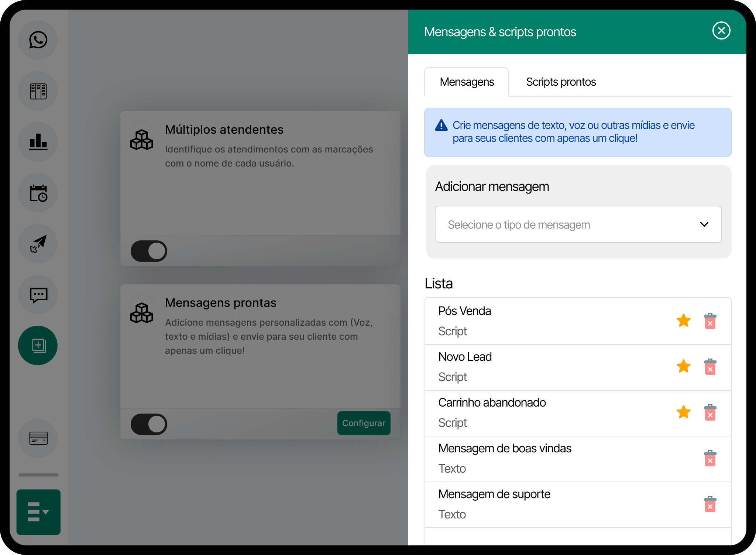This screenshot has height=555, width=756.
Task: Mark Mensagem de boas vindas for deletion
Action: click(709, 459)
